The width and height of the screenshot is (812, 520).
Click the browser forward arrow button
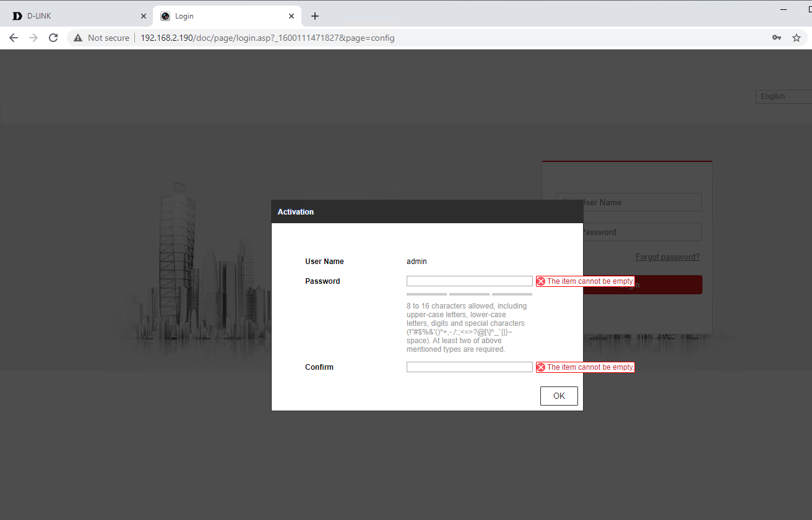click(x=33, y=38)
